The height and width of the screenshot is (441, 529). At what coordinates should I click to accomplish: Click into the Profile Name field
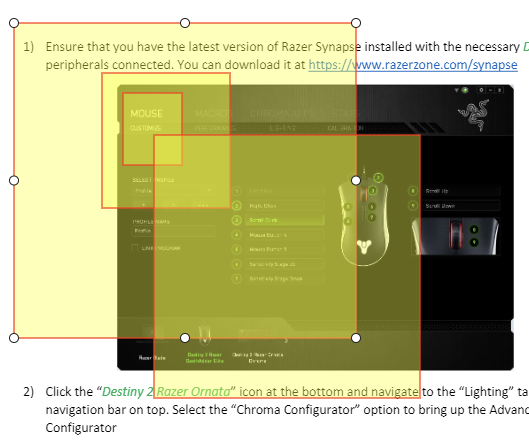[173, 231]
